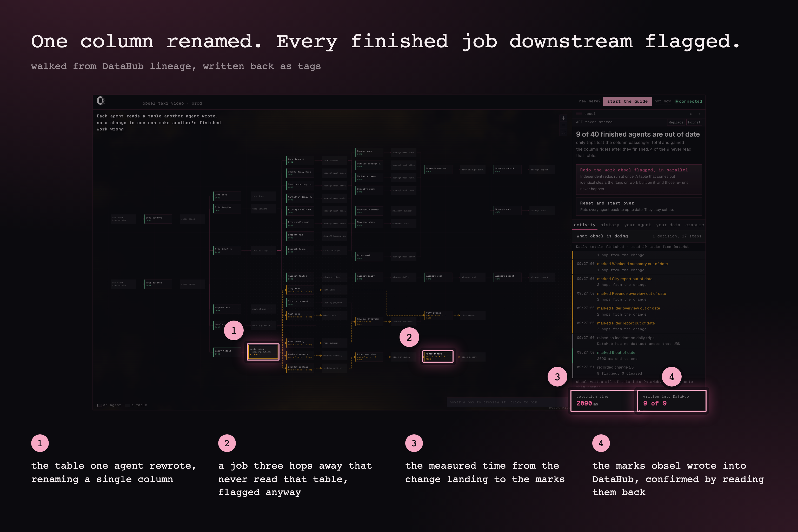
Task: Select the Borough docs agent node
Action: tap(507, 210)
